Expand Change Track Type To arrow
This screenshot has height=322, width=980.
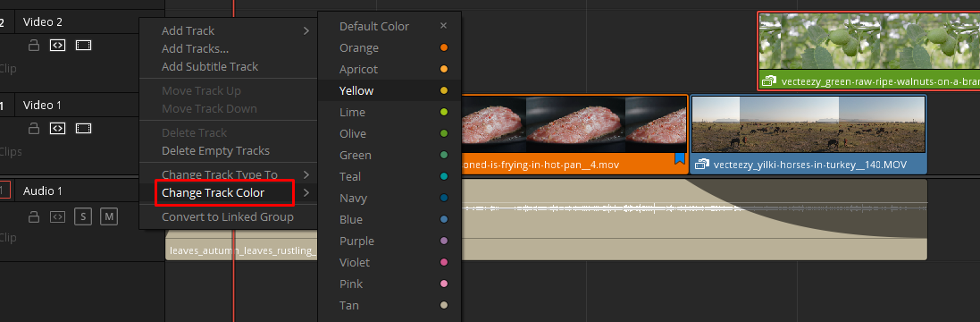click(x=306, y=174)
